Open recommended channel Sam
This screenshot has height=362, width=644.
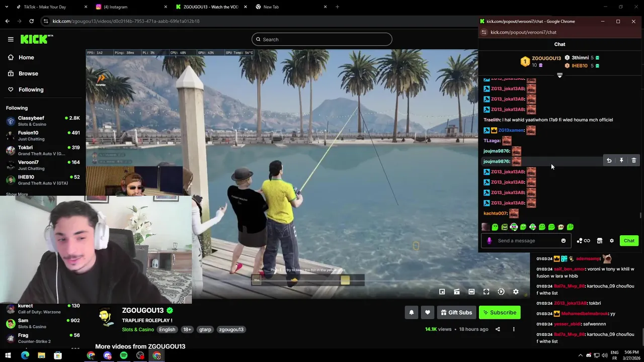pos(43,323)
